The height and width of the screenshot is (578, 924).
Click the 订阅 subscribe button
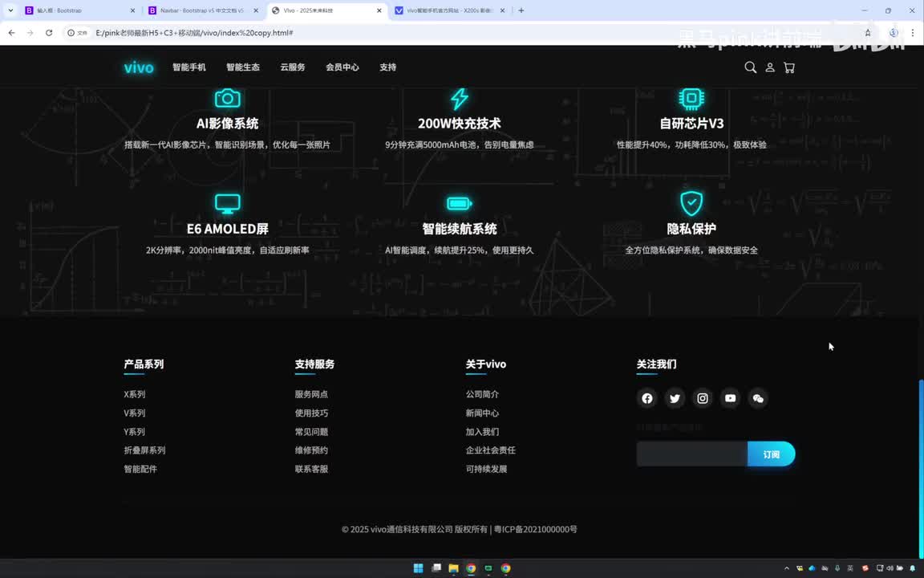pos(772,454)
